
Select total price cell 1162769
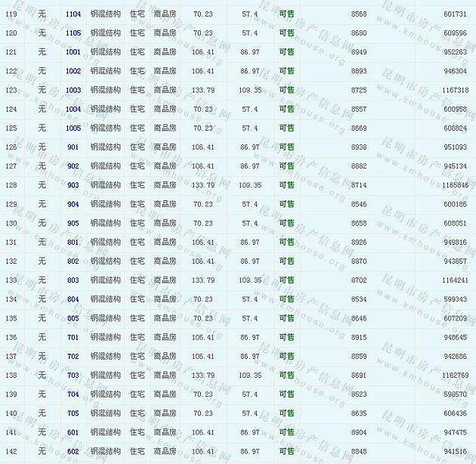coord(455,376)
